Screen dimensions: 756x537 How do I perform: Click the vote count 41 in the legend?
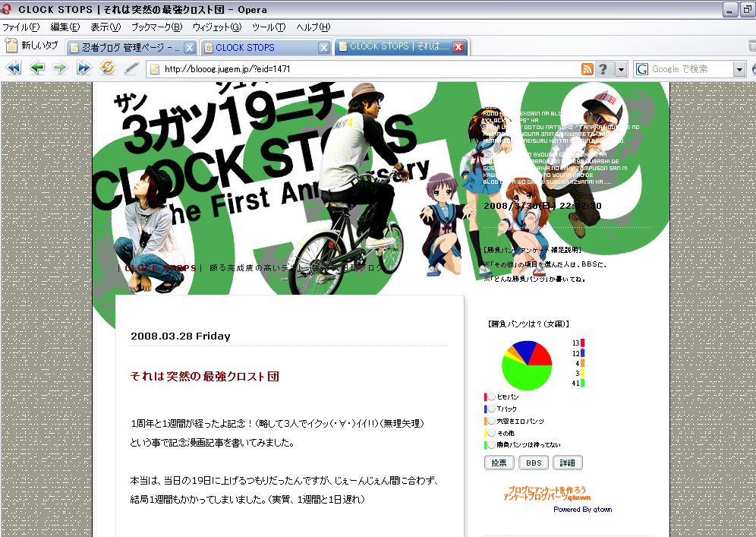575,384
